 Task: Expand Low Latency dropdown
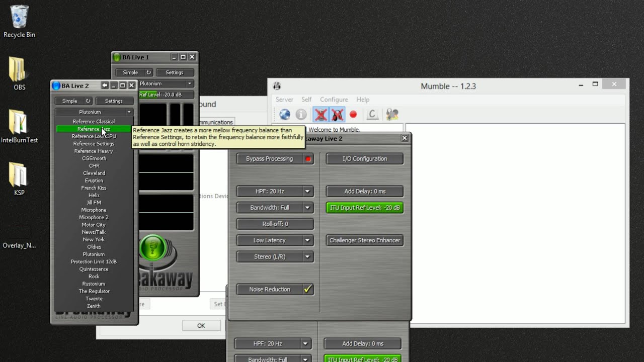(x=275, y=240)
